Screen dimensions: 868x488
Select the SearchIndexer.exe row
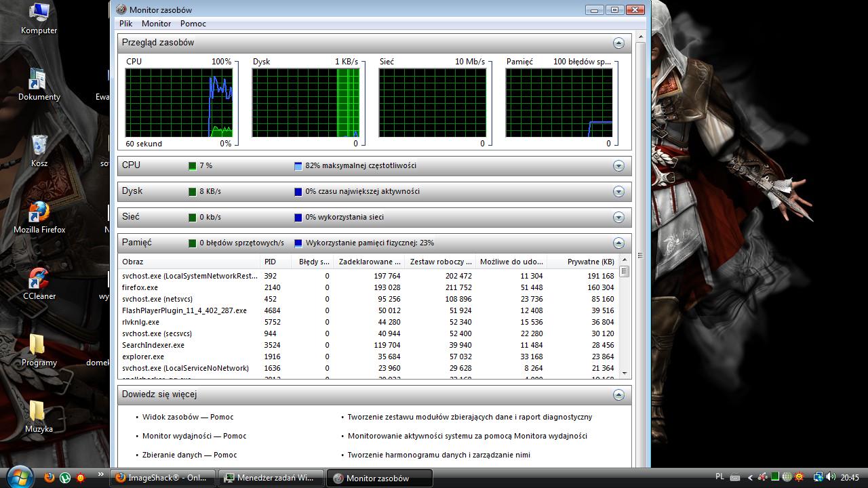pos(368,345)
